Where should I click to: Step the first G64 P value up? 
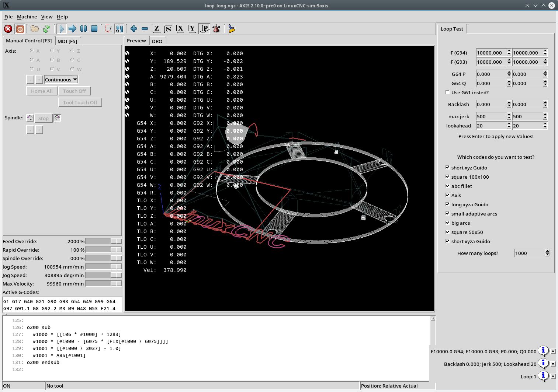(x=509, y=72)
